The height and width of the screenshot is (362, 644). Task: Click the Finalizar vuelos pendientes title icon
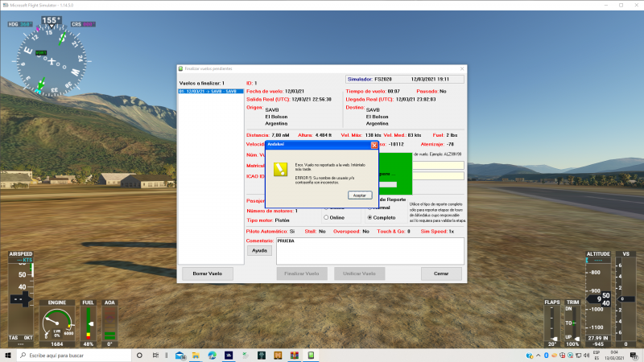coord(180,68)
